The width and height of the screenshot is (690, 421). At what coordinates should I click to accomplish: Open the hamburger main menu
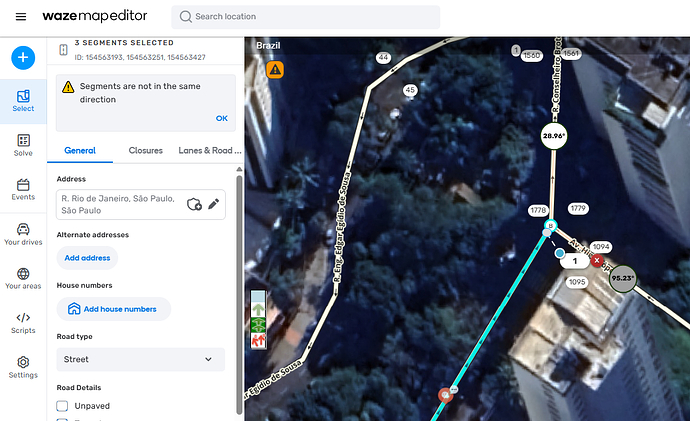click(21, 17)
